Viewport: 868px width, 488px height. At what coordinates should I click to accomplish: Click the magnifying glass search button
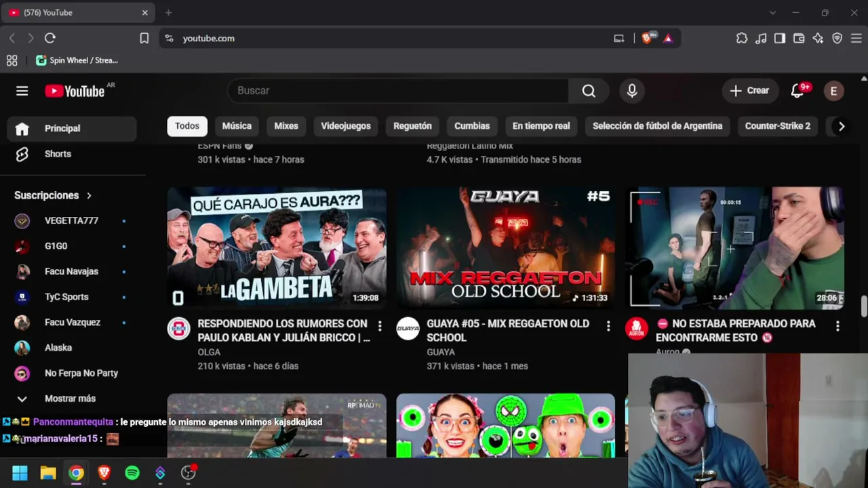coord(589,91)
